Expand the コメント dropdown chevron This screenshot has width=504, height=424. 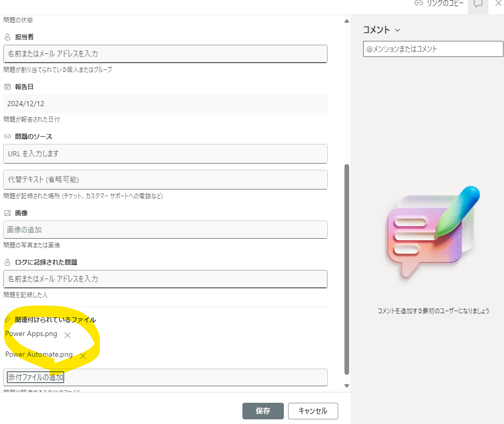tap(397, 30)
